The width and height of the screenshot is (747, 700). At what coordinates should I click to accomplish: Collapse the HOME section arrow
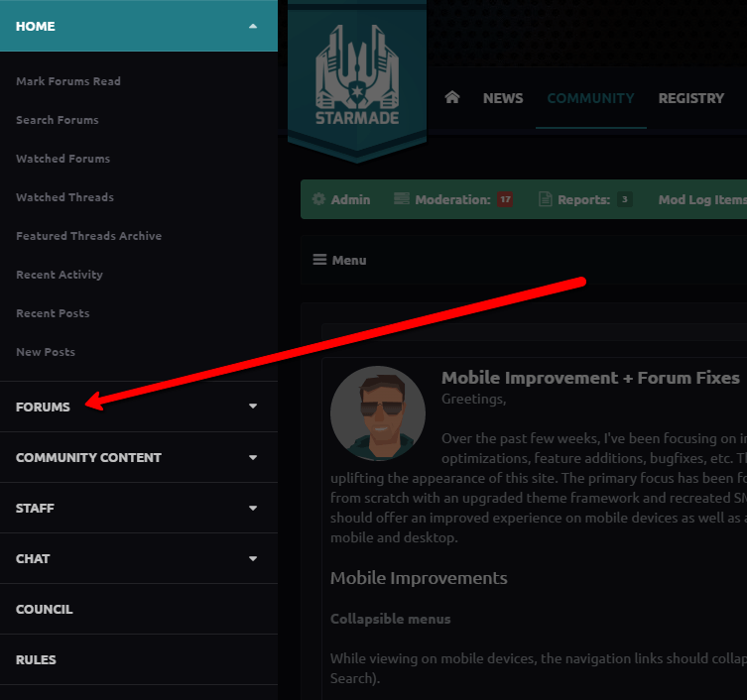[253, 26]
